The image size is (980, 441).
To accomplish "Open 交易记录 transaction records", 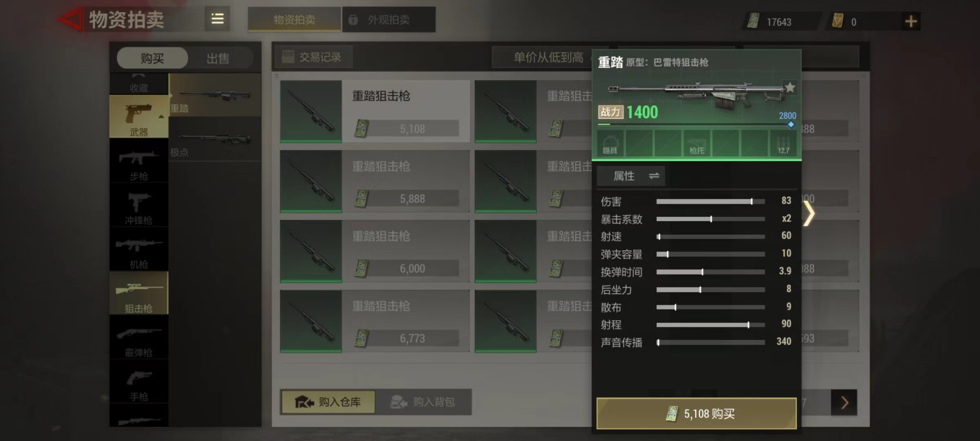I will click(313, 57).
